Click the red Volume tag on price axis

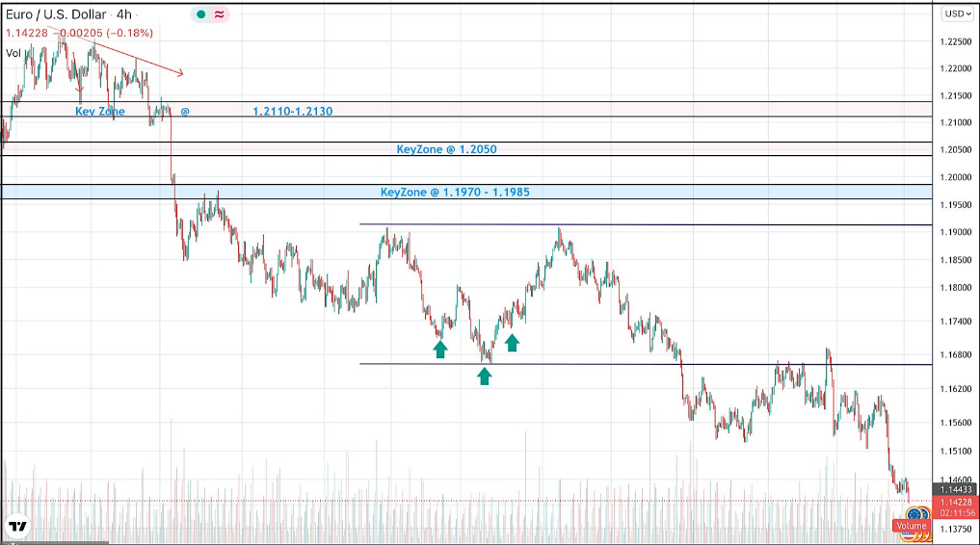[x=911, y=526]
